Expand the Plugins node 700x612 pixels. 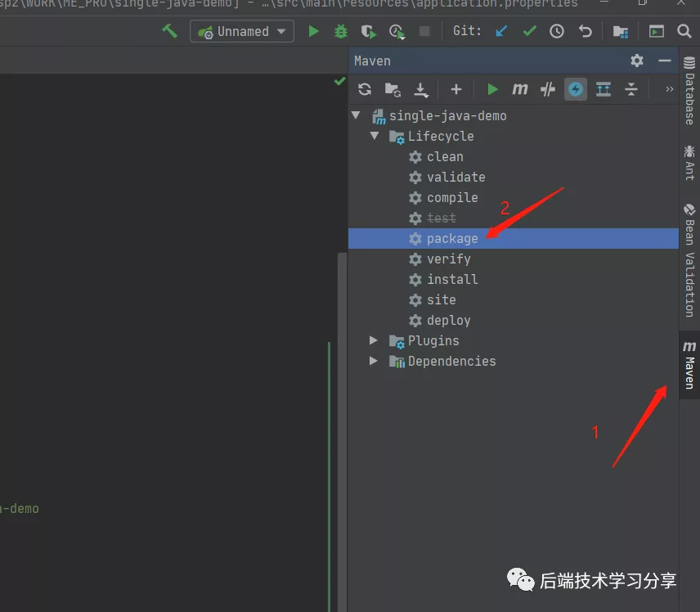click(374, 340)
